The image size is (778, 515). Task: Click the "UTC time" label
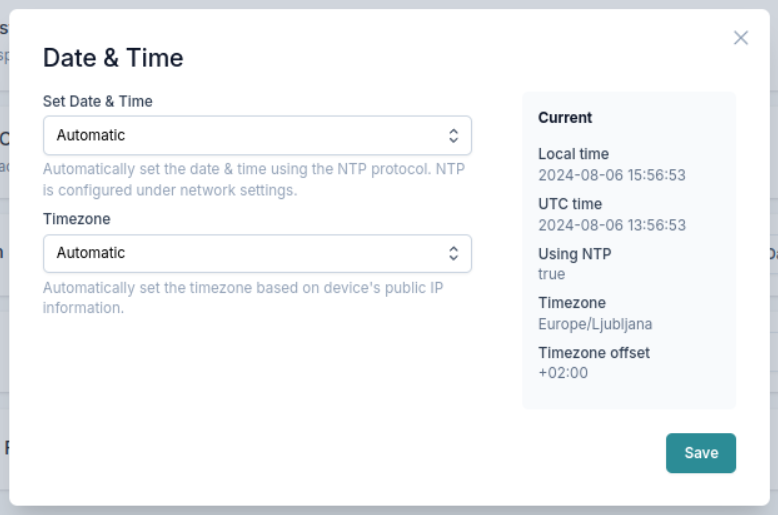point(570,204)
